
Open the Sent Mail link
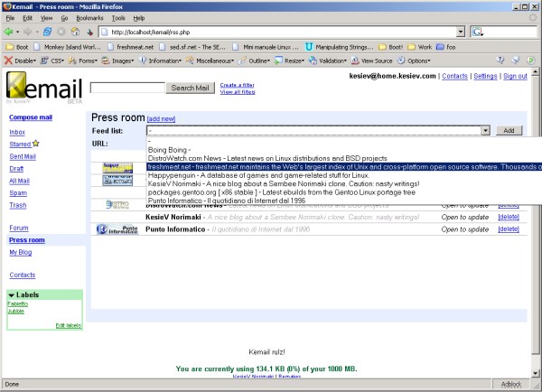tap(23, 156)
